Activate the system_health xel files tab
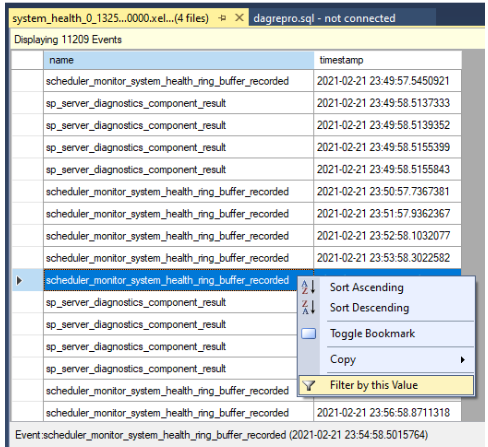488x447 pixels. (x=110, y=18)
